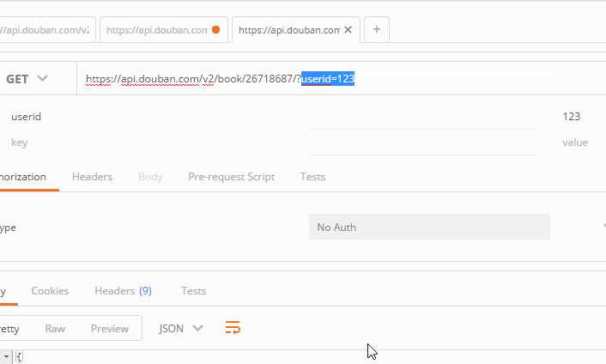
Task: Select the Pretty view button
Action: pyautogui.click(x=9, y=329)
